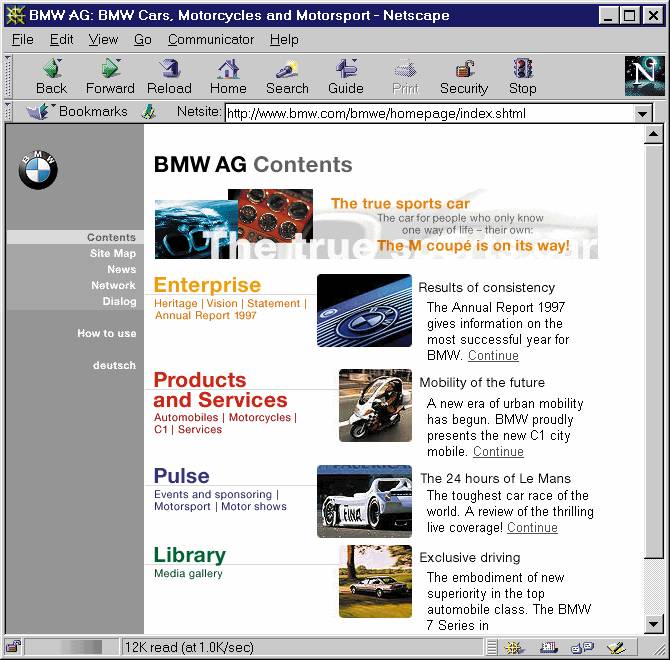The width and height of the screenshot is (670, 660).
Task: Open the Vision link
Action: (x=222, y=303)
